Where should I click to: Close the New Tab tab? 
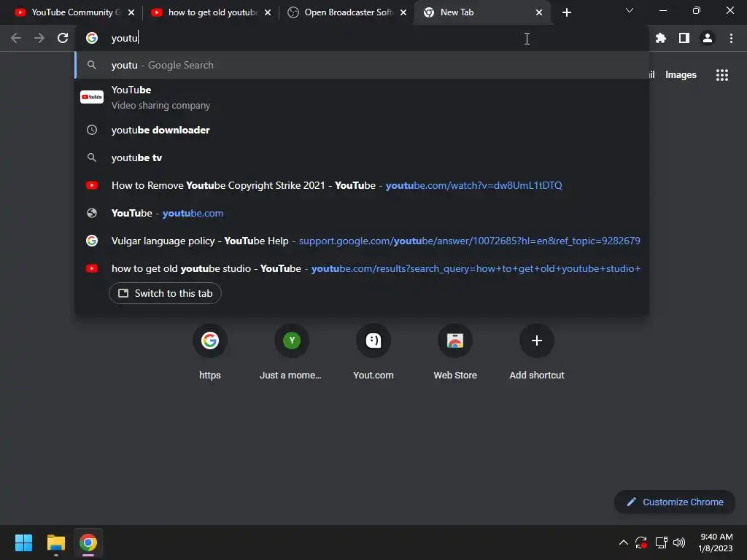coord(539,12)
